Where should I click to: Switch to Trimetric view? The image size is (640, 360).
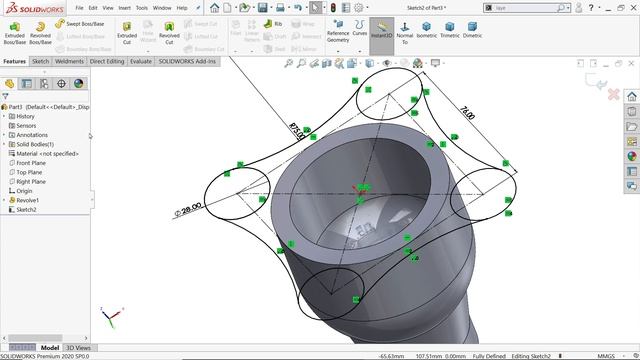[450, 30]
